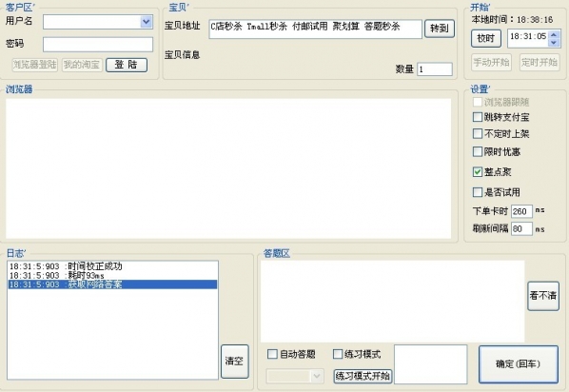The image size is (569, 392).
Task: Enable the 跳转支付宝 checkbox
Action: coord(478,117)
